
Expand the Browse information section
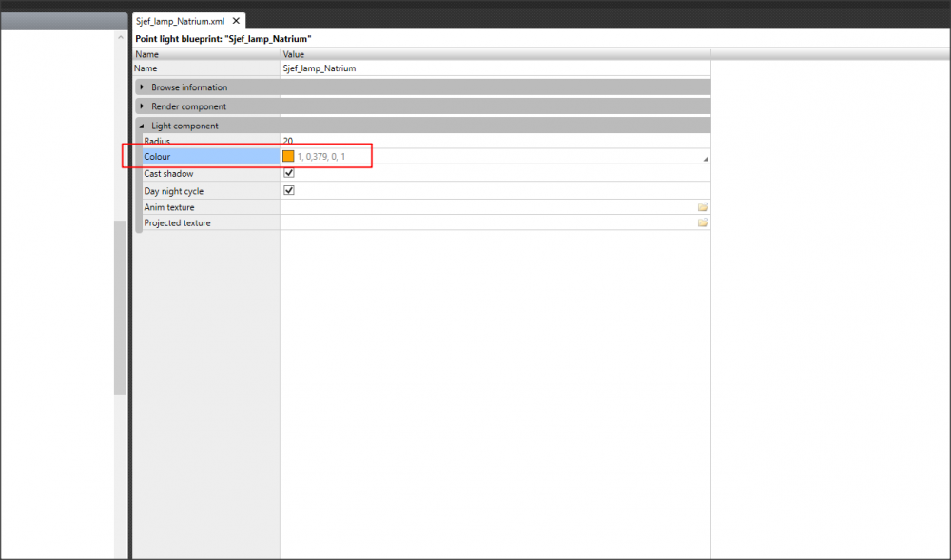[x=143, y=87]
